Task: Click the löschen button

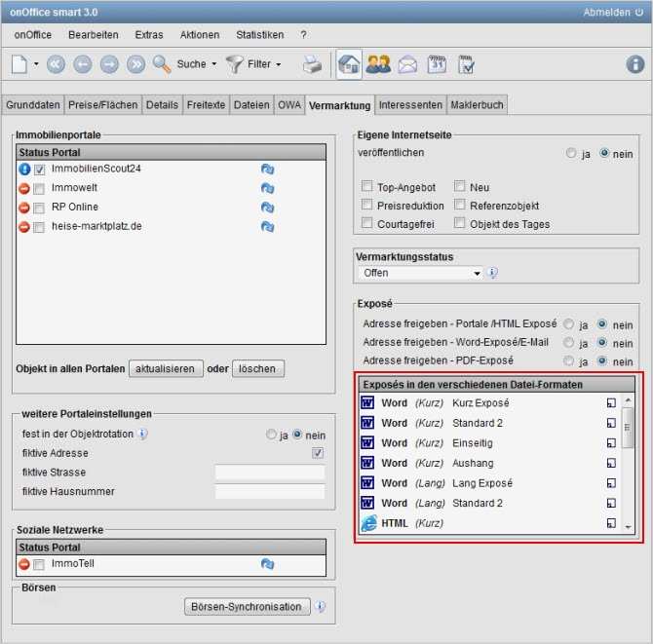Action: click(x=257, y=369)
